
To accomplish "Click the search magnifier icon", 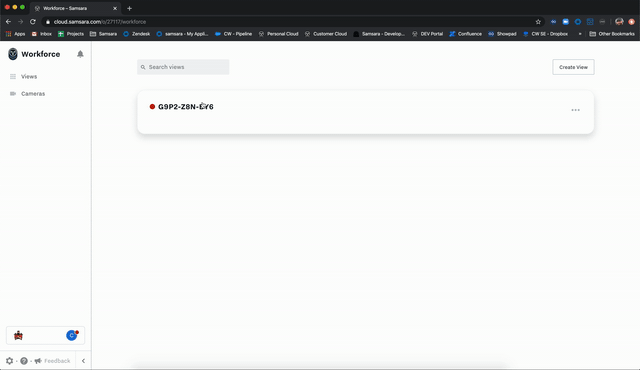I will [x=143, y=67].
